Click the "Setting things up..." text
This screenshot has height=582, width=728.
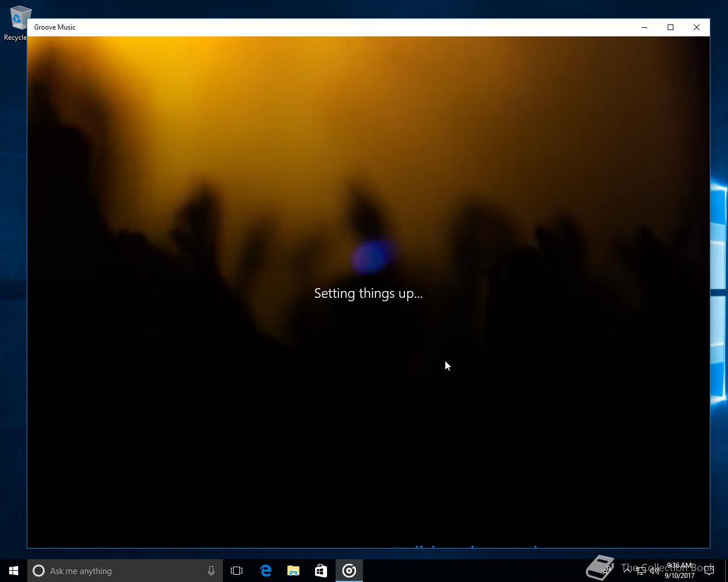pyautogui.click(x=369, y=293)
